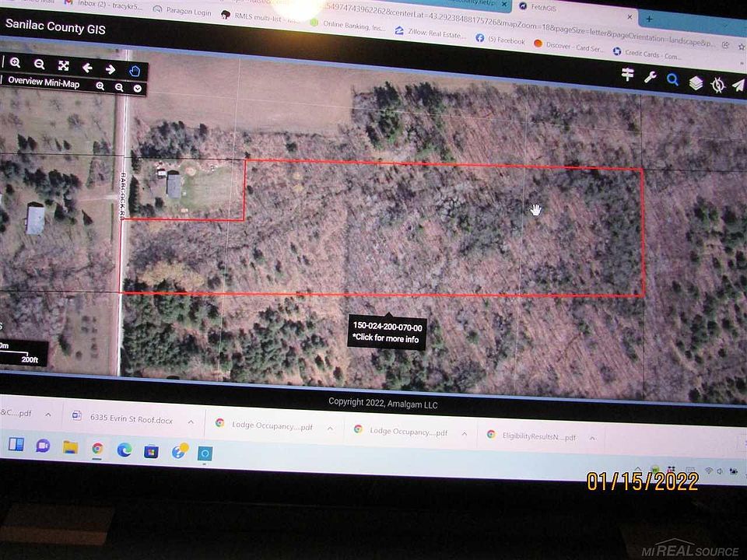Switch to the RMLS multi-list tab

[260, 18]
